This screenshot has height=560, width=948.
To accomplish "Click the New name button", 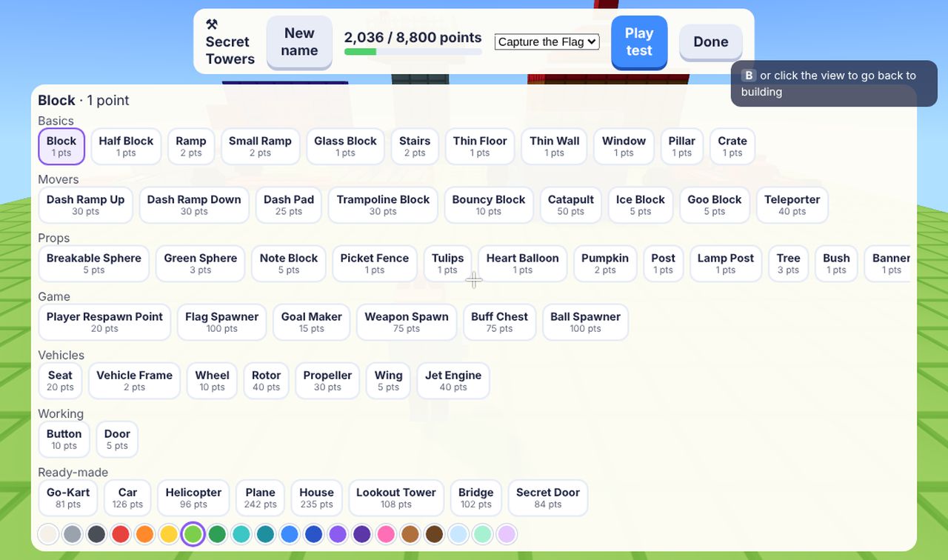I will click(299, 42).
